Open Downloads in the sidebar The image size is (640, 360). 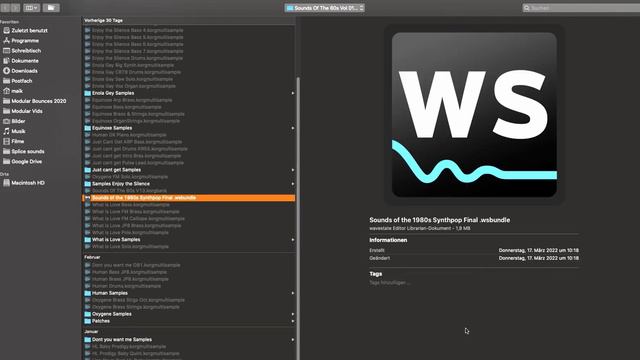[20, 71]
